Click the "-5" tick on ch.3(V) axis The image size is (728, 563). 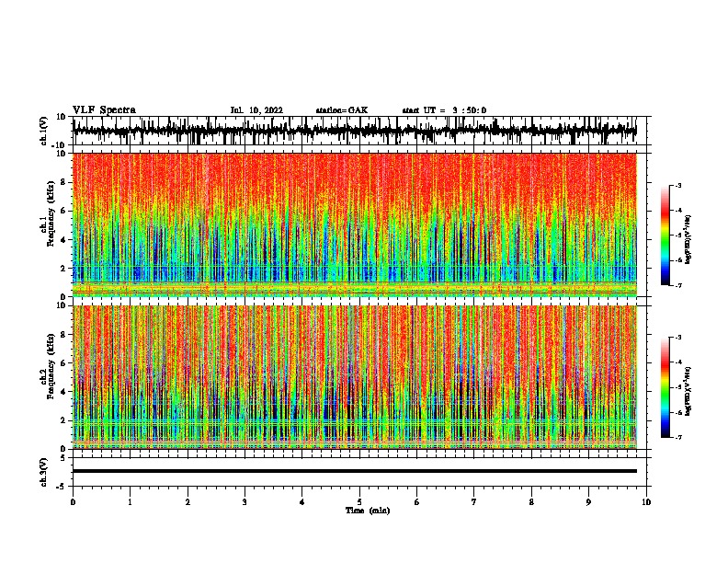pyautogui.click(x=62, y=487)
